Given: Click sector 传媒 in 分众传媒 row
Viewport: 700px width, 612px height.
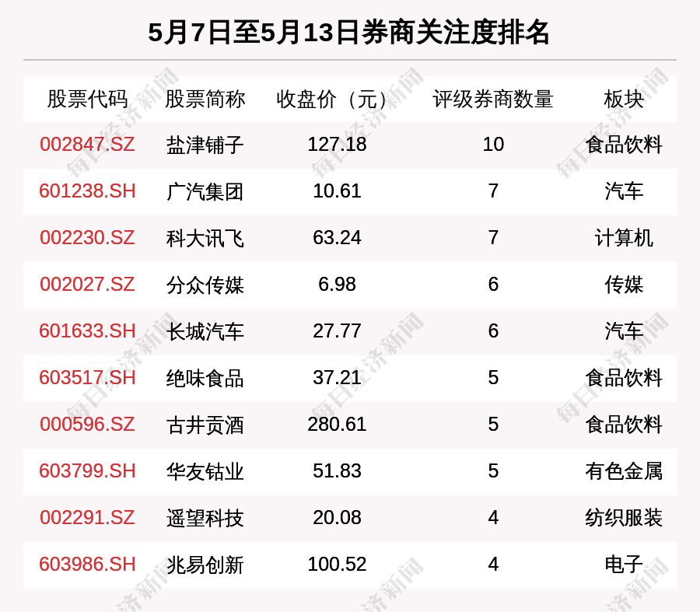Looking at the screenshot, I should pyautogui.click(x=624, y=285).
